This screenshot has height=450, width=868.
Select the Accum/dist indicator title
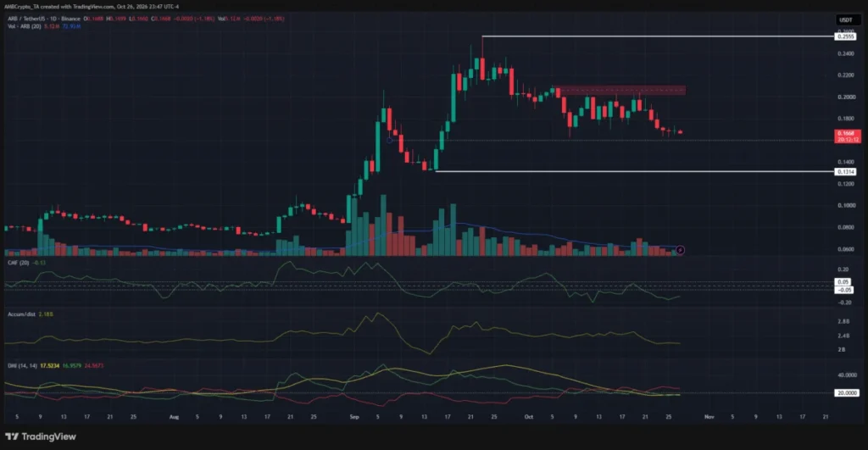point(21,314)
